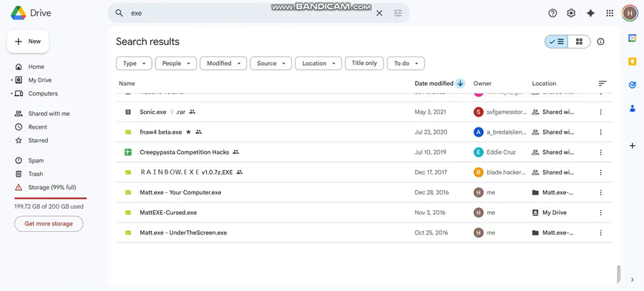644x291 pixels.
Task: Expand the Computers tree arrow
Action: coord(12,94)
